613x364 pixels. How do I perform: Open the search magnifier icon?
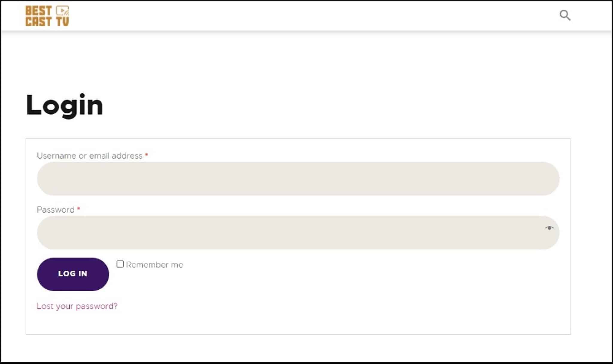tap(565, 15)
